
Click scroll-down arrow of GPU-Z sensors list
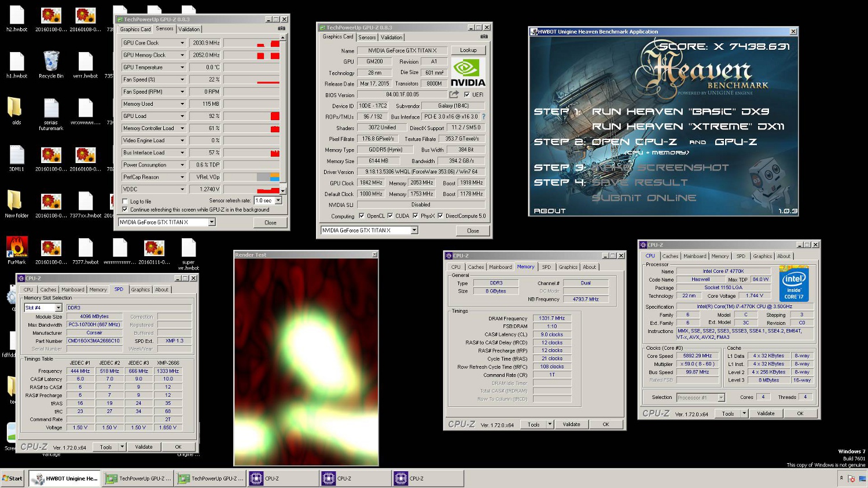283,190
